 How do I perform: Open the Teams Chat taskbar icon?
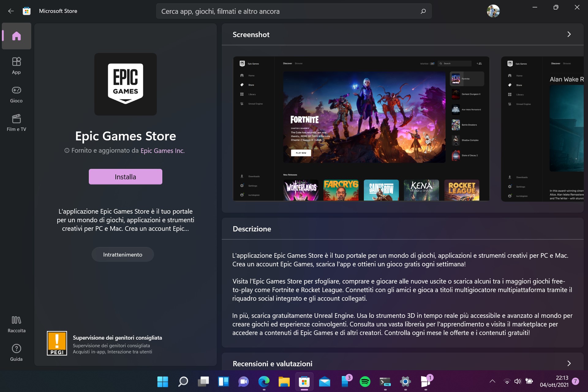click(x=243, y=382)
